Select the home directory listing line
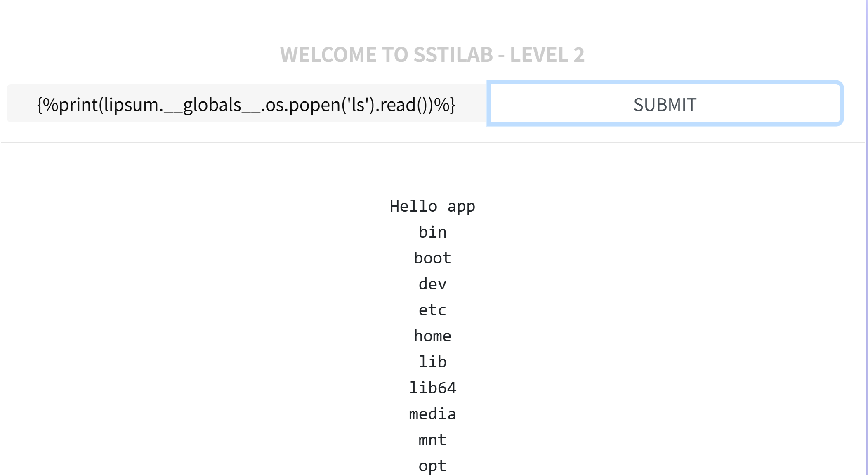This screenshot has width=868, height=475. [432, 336]
